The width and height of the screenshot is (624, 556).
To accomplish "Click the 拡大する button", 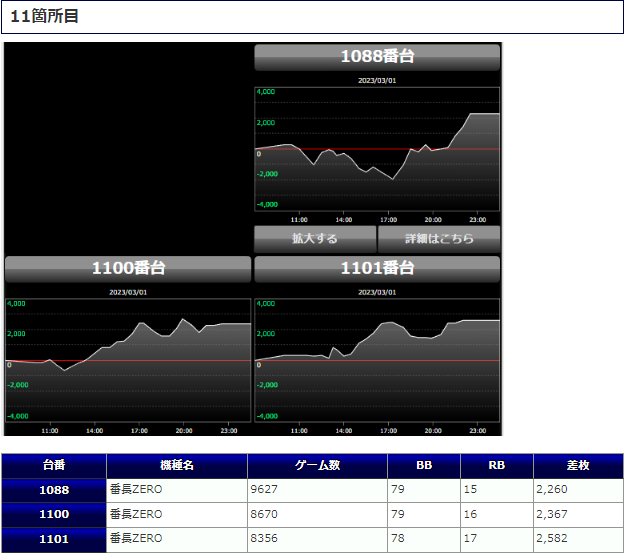I will (315, 239).
